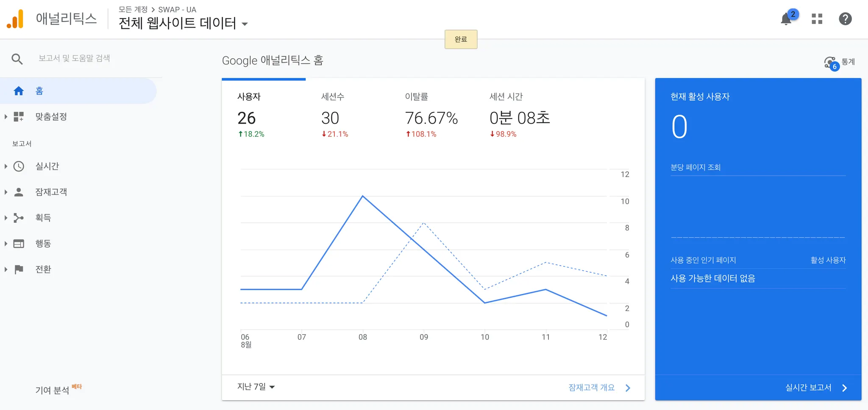Click the 실시간 clock icon
Image resolution: width=868 pixels, height=410 pixels.
click(19, 166)
